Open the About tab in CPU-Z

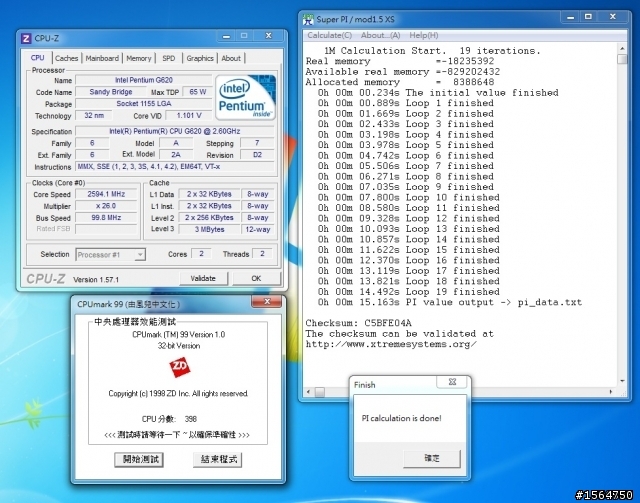[x=231, y=58]
